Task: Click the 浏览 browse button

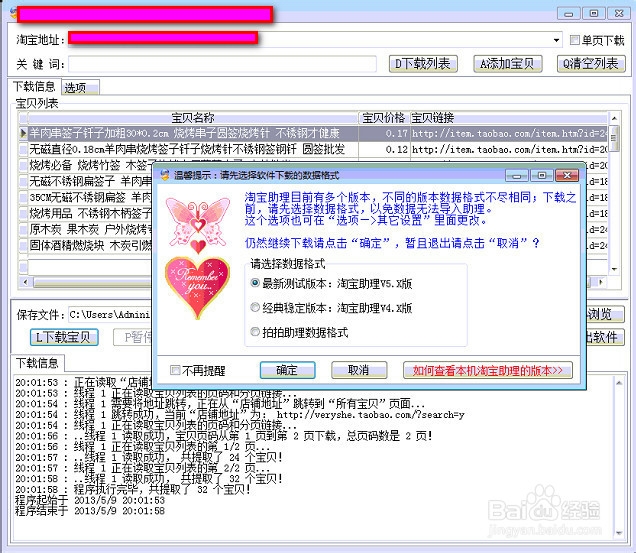Action: [x=604, y=314]
